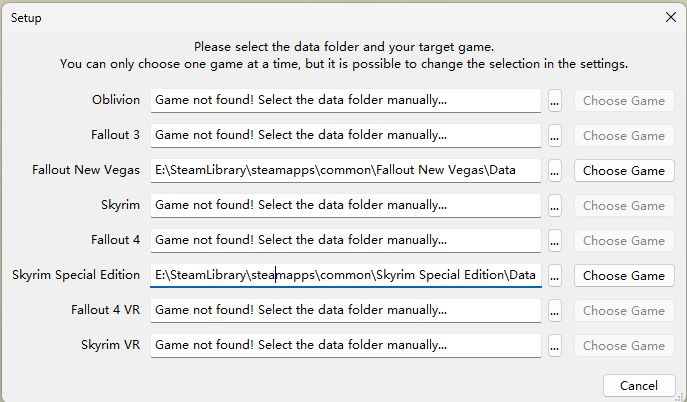
Task: Click the browse button for Oblivion
Action: 555,101
